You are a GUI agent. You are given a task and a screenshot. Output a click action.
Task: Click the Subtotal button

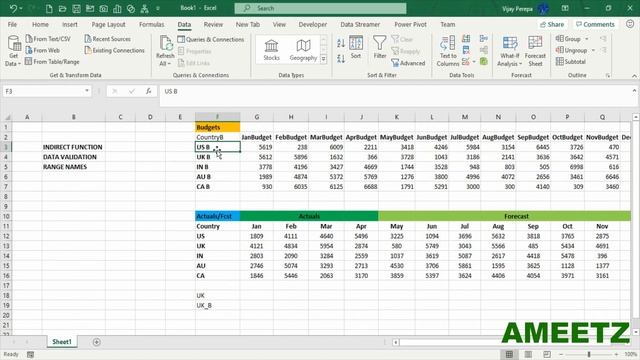tap(571, 62)
